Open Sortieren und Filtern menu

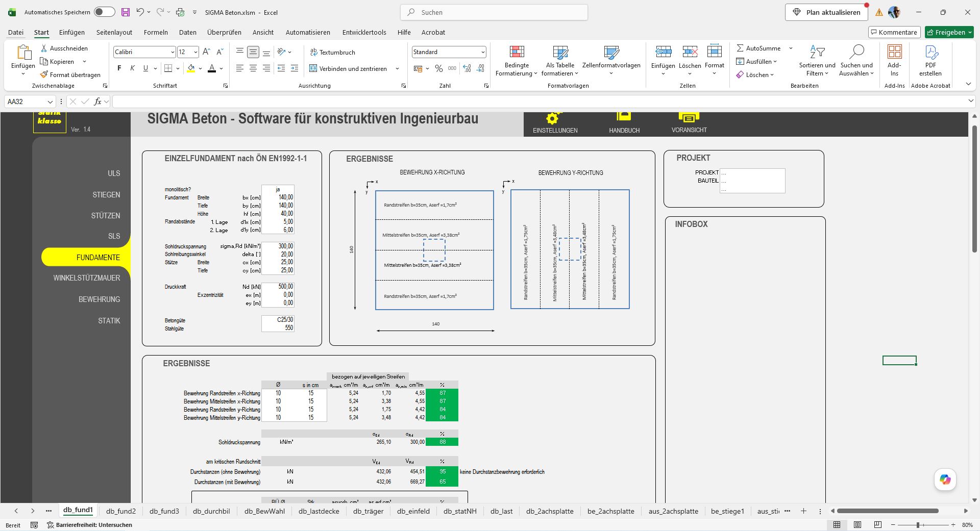click(817, 61)
